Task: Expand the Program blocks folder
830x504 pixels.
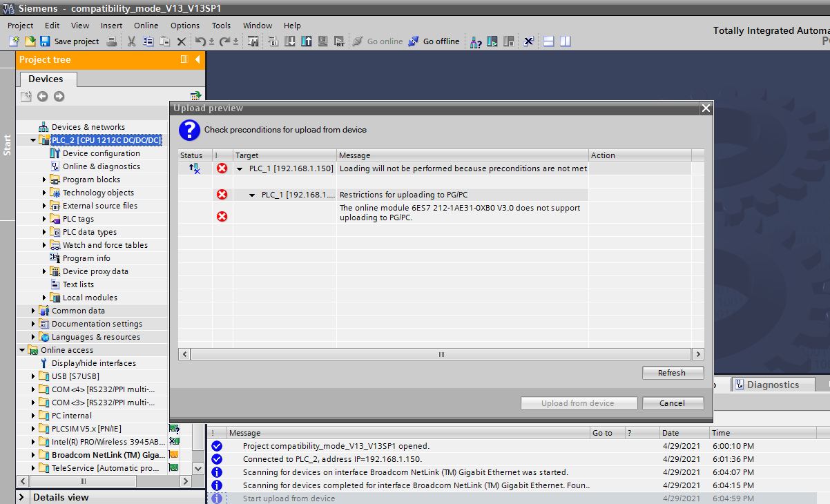Action: (44, 180)
